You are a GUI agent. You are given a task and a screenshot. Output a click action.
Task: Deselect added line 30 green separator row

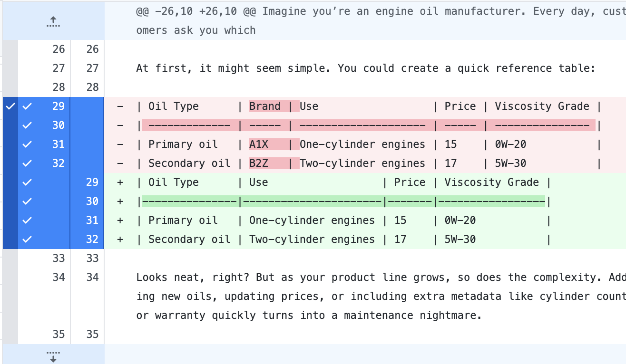(27, 201)
